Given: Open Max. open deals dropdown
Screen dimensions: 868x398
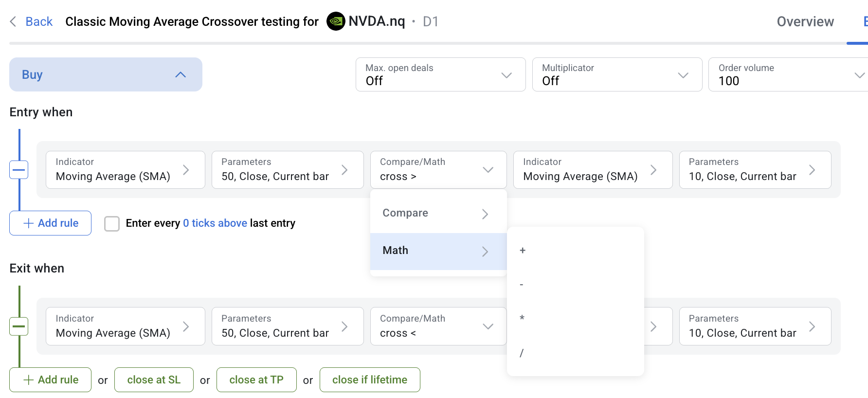Looking at the screenshot, I should pos(440,74).
